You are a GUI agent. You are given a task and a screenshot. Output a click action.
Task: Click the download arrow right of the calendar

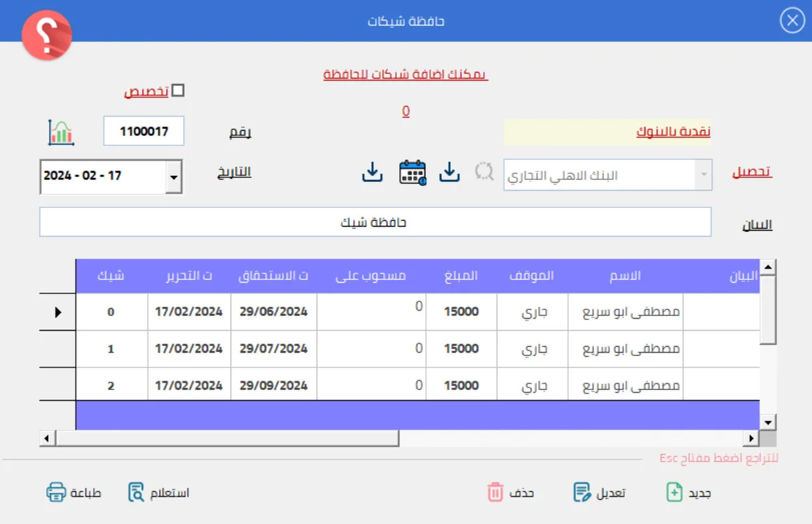point(450,173)
